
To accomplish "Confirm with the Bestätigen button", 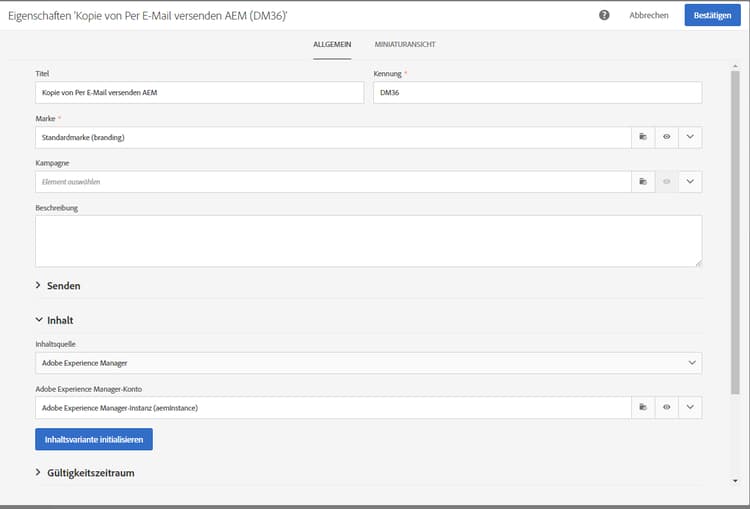I will pos(712,15).
